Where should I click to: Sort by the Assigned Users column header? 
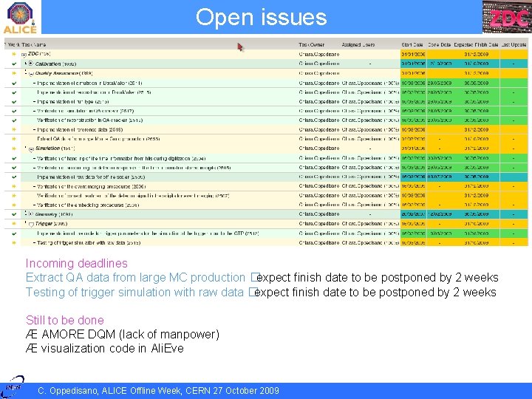click(358, 44)
